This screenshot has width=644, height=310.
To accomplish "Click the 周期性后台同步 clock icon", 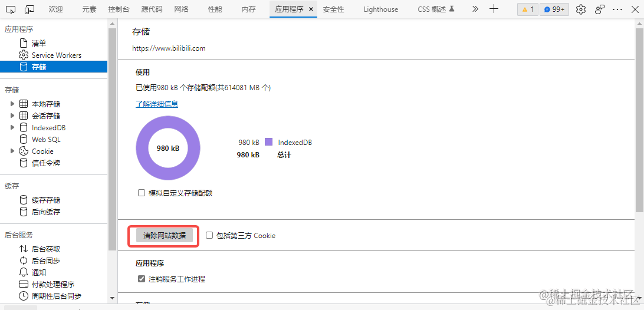I will pos(24,296).
